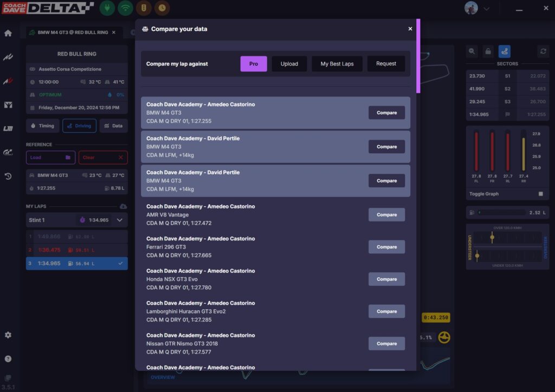555x392 pixels.
Task: Toggle the track map lock icon
Action: [488, 51]
